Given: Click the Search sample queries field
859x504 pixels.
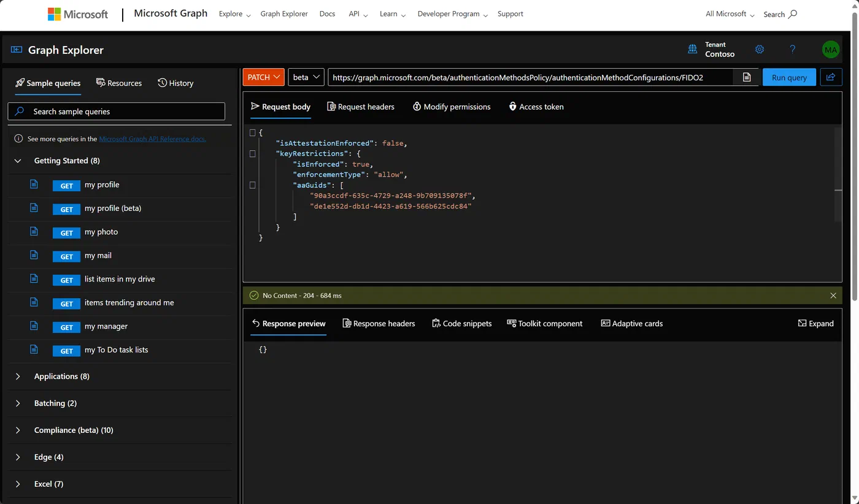Looking at the screenshot, I should pos(117,112).
